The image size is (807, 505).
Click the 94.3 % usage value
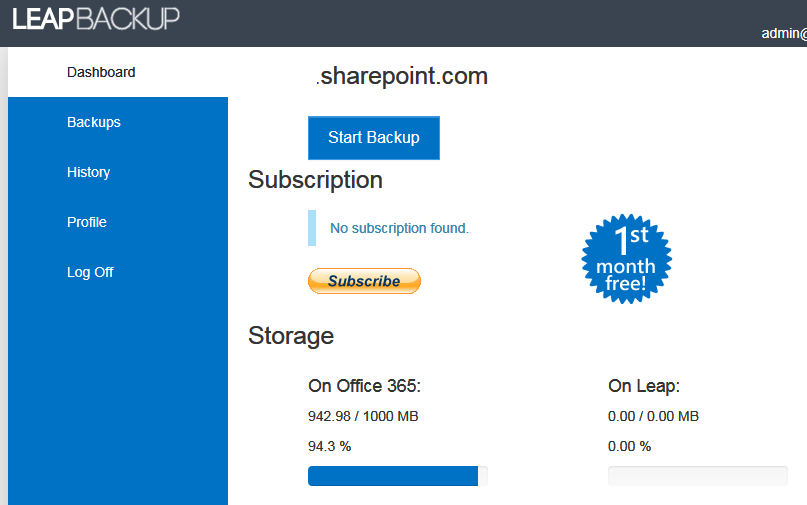point(329,446)
